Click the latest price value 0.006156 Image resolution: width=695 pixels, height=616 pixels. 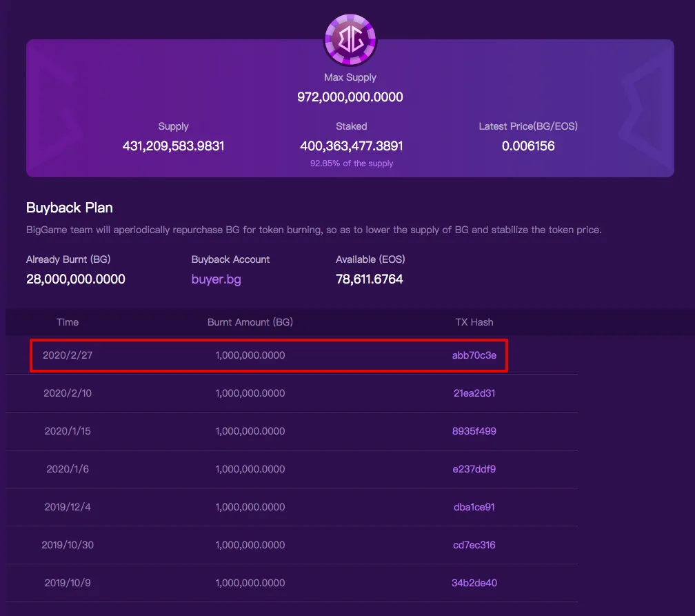[x=528, y=146]
